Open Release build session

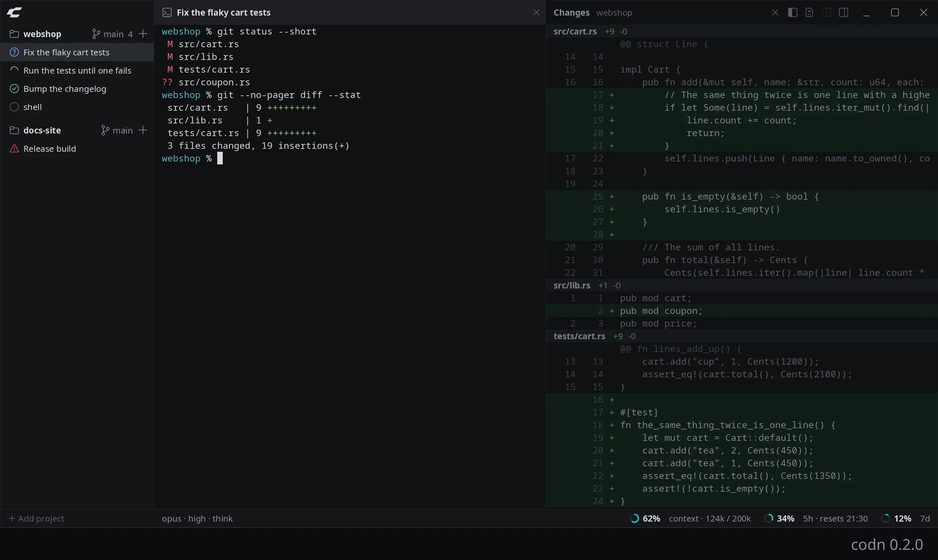tap(77, 149)
